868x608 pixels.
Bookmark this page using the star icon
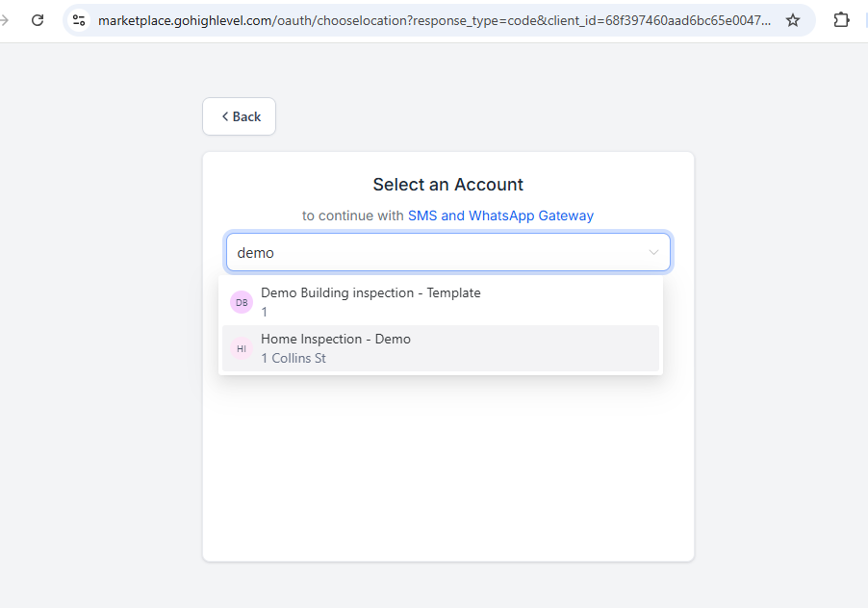[x=791, y=19]
